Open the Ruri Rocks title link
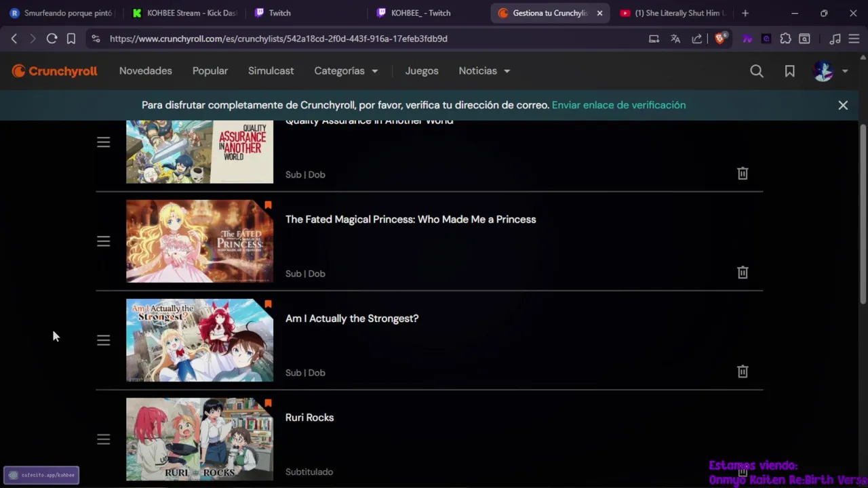 click(309, 418)
